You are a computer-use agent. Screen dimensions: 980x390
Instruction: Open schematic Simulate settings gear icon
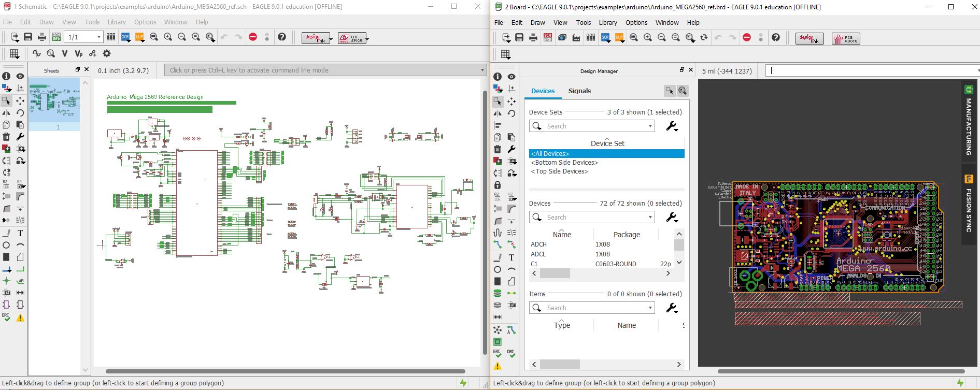click(107, 53)
